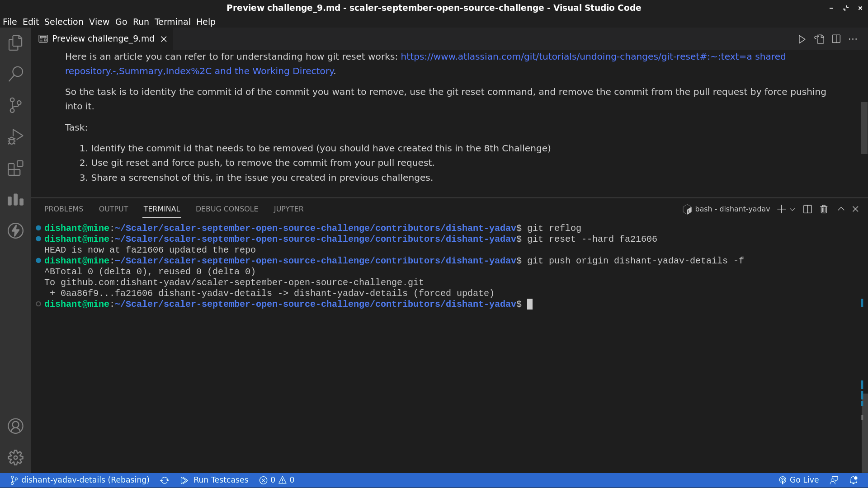
Task: Click Run Testcases in status bar
Action: click(x=215, y=480)
